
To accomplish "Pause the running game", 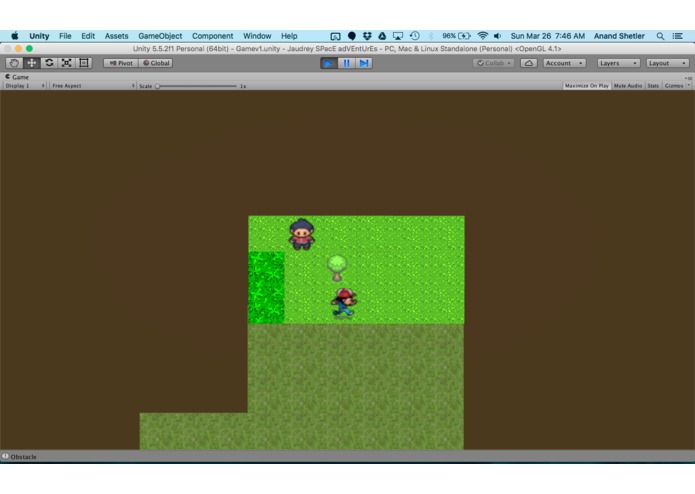I will click(x=347, y=63).
